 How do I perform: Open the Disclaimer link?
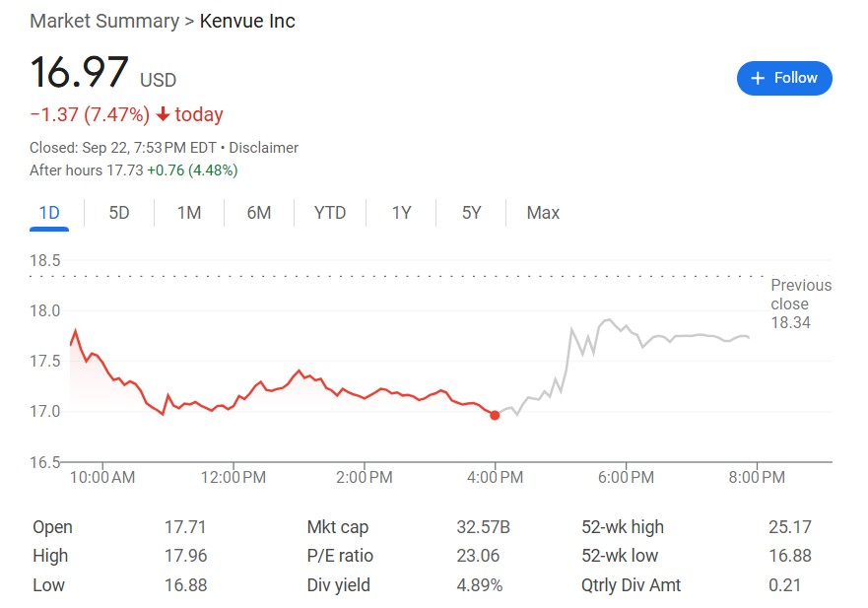[264, 148]
